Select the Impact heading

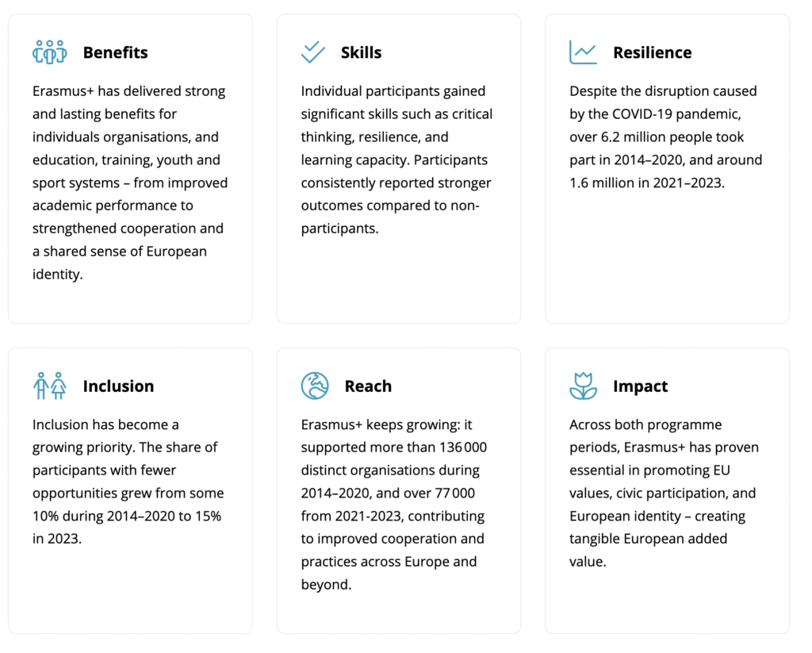[x=641, y=386]
